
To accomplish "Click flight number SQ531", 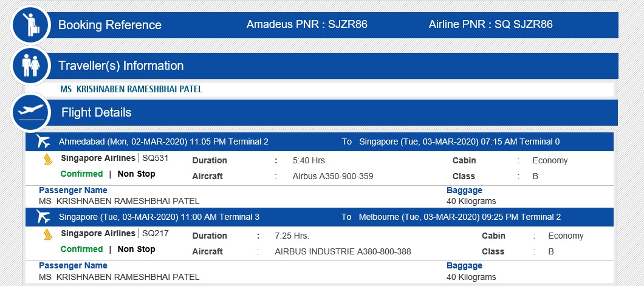I will 156,158.
